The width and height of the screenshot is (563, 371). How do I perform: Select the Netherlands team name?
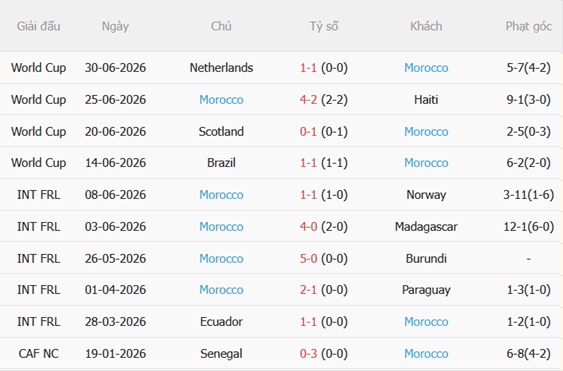pyautogui.click(x=221, y=68)
